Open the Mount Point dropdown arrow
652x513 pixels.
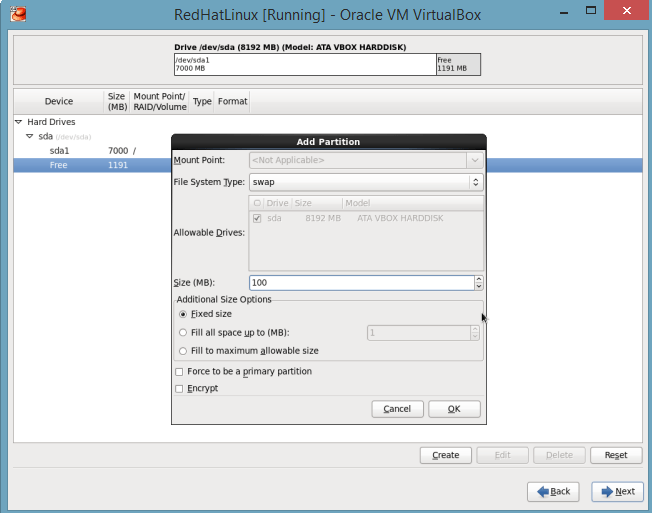475,160
